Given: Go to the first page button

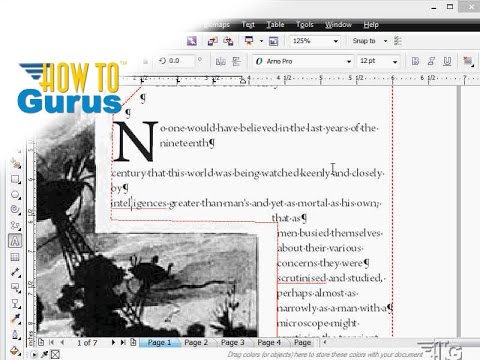Looking at the screenshot, I should (x=52, y=342).
